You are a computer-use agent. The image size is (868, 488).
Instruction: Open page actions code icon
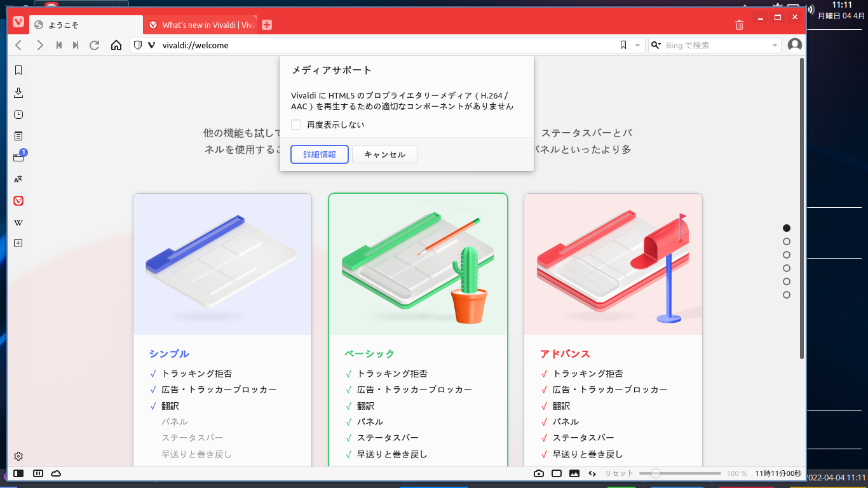592,473
